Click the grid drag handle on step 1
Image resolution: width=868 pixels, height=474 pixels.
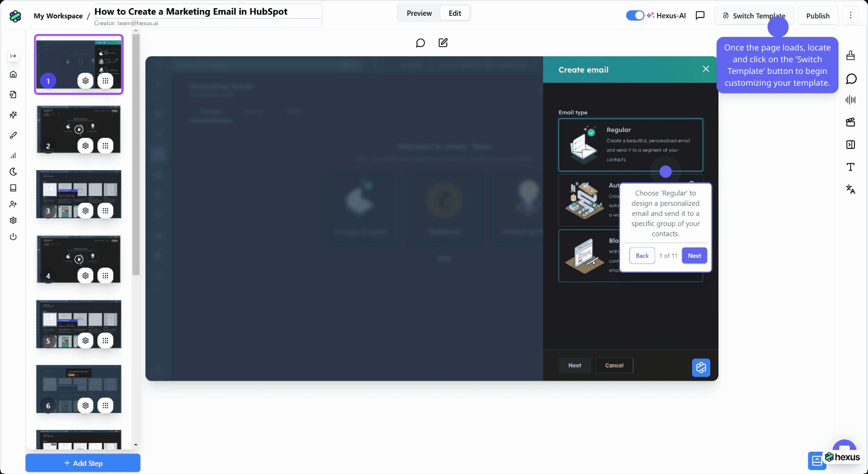tap(105, 81)
